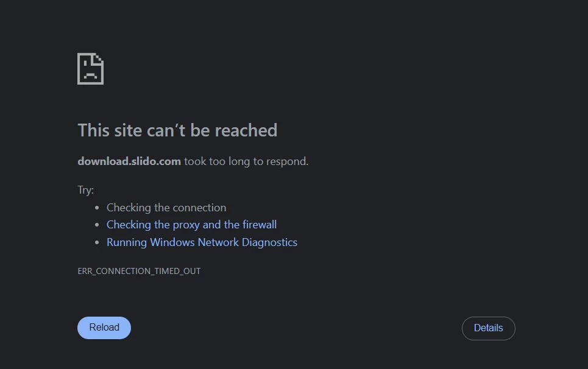Image resolution: width=588 pixels, height=369 pixels.
Task: Click the bullet before the diagnostics link
Action: 97,243
